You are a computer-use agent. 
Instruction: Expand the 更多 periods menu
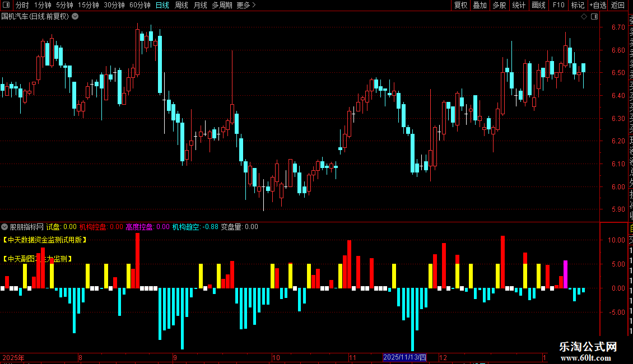(x=246, y=5)
